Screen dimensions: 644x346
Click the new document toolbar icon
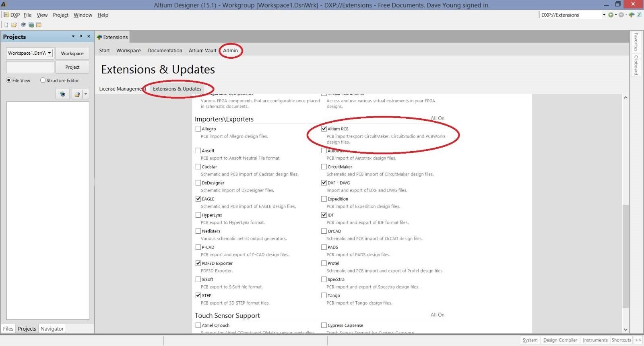[x=6, y=25]
